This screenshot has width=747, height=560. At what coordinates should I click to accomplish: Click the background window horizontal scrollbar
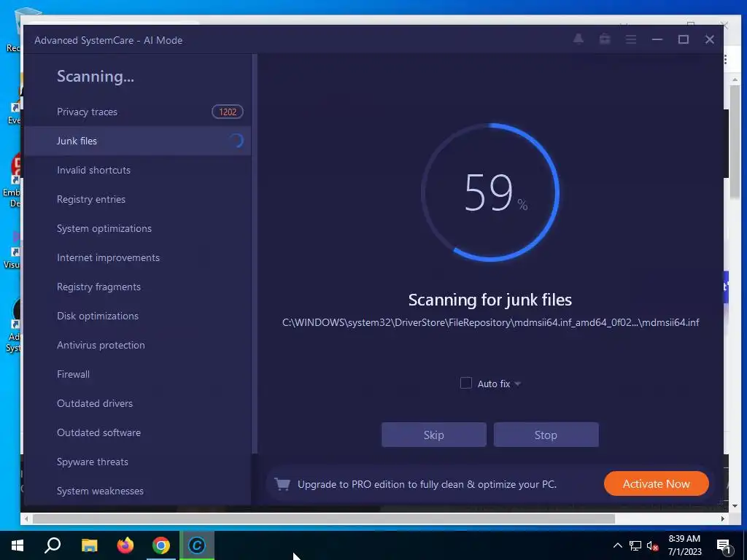click(323, 518)
